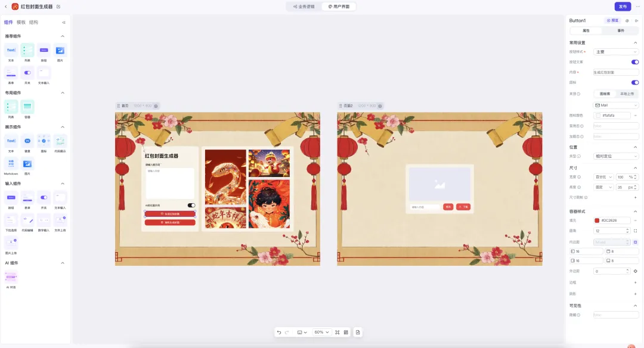Switch to the 模板 tab
Image resolution: width=644 pixels, height=348 pixels.
point(21,23)
